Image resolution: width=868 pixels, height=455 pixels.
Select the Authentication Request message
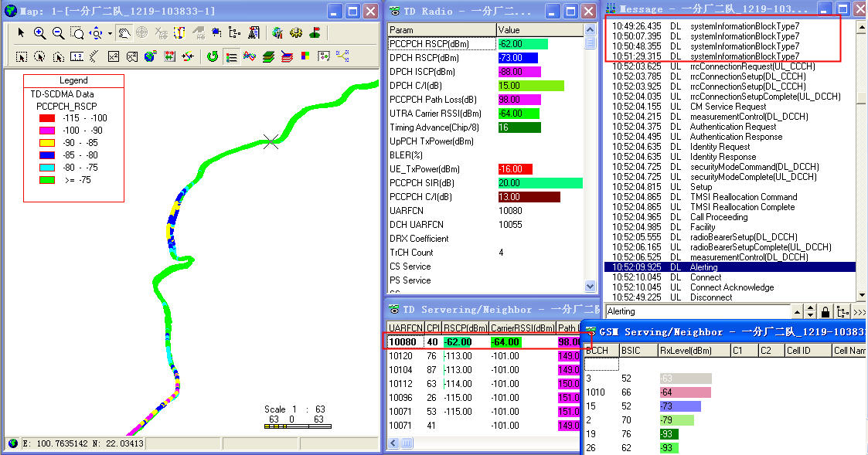point(730,127)
